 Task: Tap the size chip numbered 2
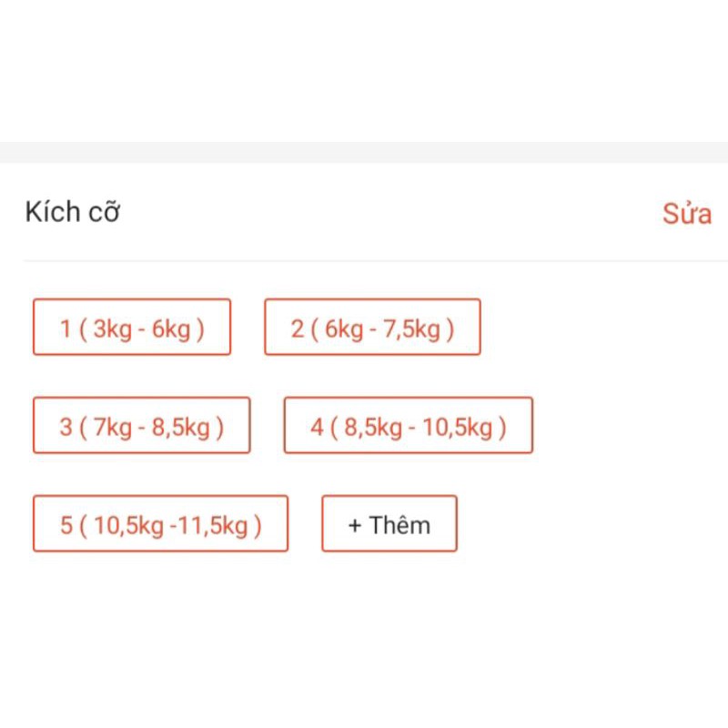[x=372, y=328]
